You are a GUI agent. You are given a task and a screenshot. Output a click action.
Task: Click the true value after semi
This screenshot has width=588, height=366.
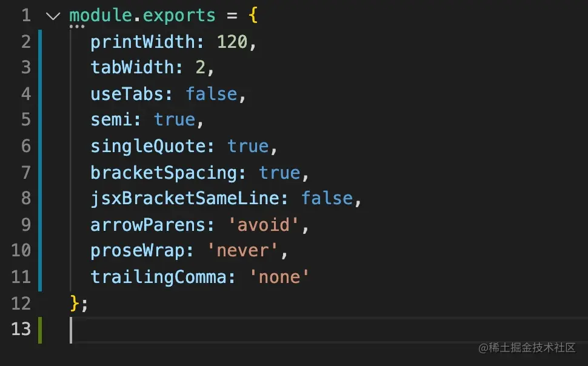click(x=175, y=120)
